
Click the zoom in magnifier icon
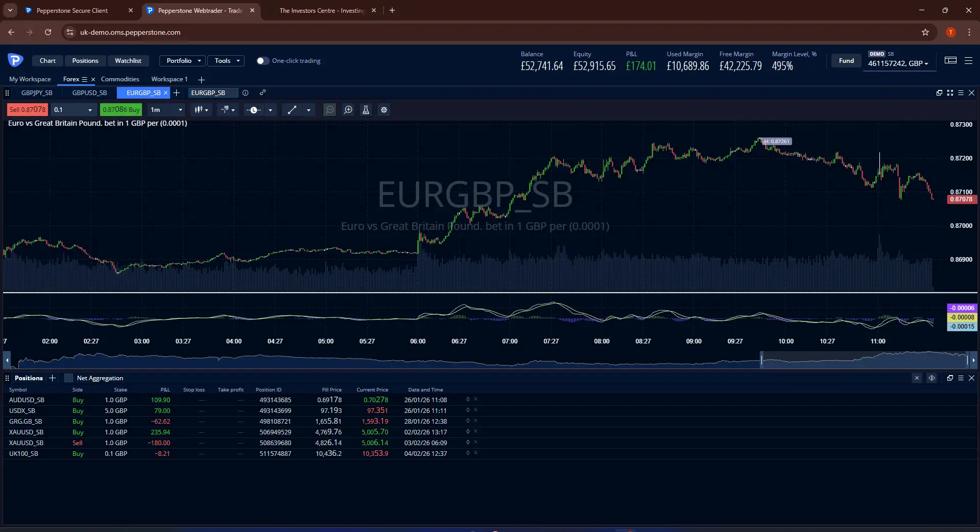click(348, 110)
